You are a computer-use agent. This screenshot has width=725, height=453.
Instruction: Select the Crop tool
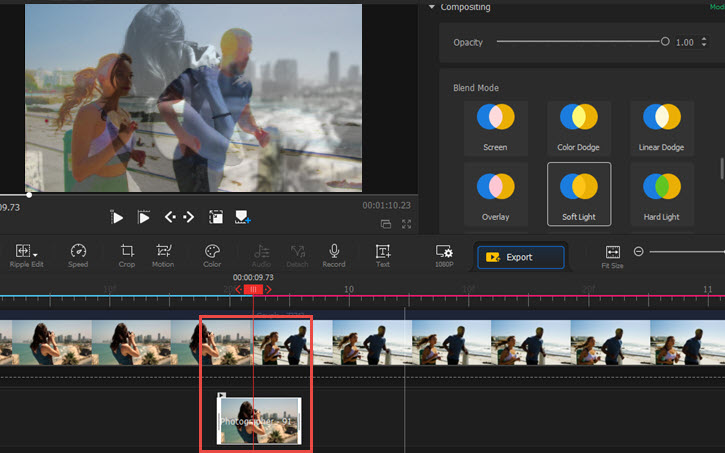[x=127, y=252]
